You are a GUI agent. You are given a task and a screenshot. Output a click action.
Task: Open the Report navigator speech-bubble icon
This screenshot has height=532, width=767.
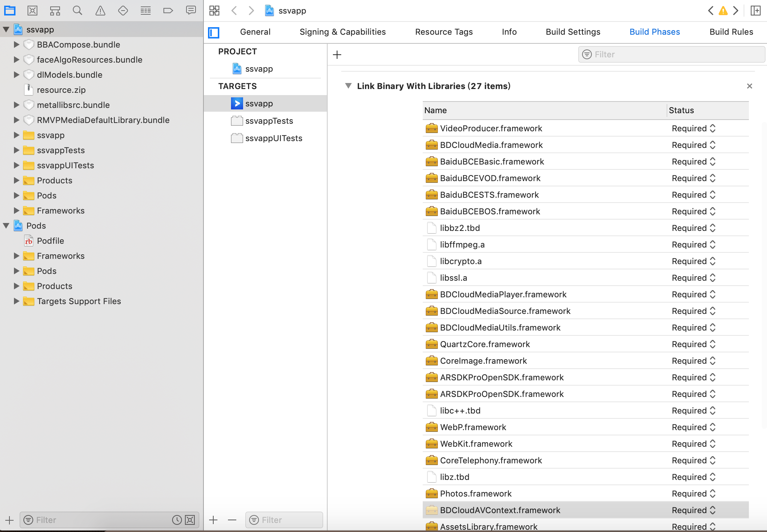pyautogui.click(x=191, y=11)
